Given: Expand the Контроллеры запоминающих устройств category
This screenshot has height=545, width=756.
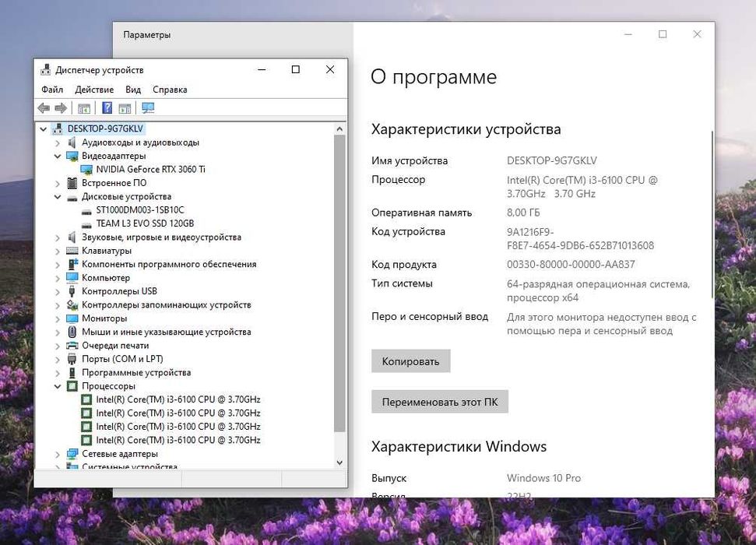Looking at the screenshot, I should pos(58,305).
